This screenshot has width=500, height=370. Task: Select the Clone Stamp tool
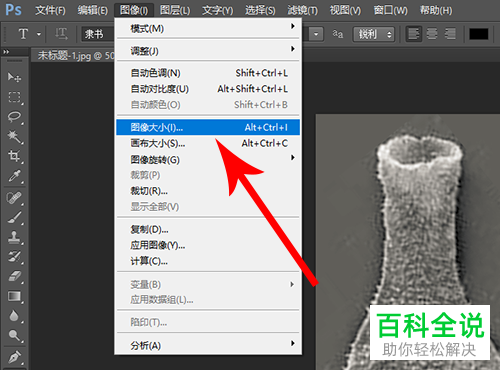click(14, 237)
